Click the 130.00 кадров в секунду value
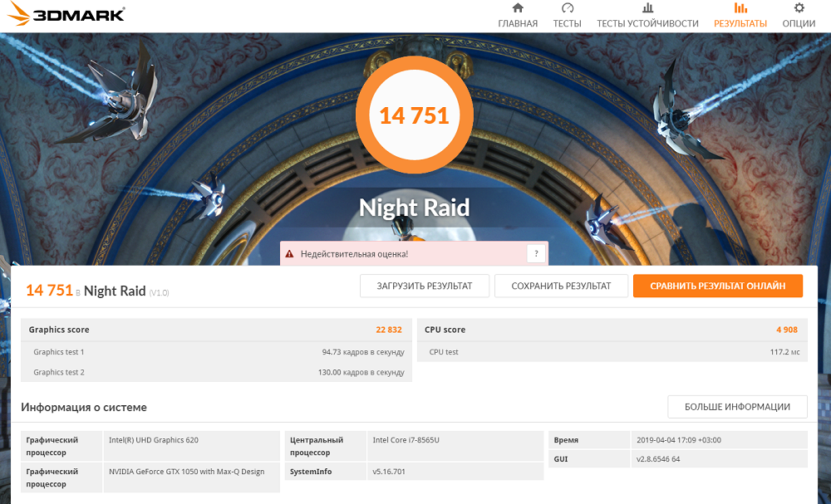The height and width of the screenshot is (504, 831). tap(361, 372)
